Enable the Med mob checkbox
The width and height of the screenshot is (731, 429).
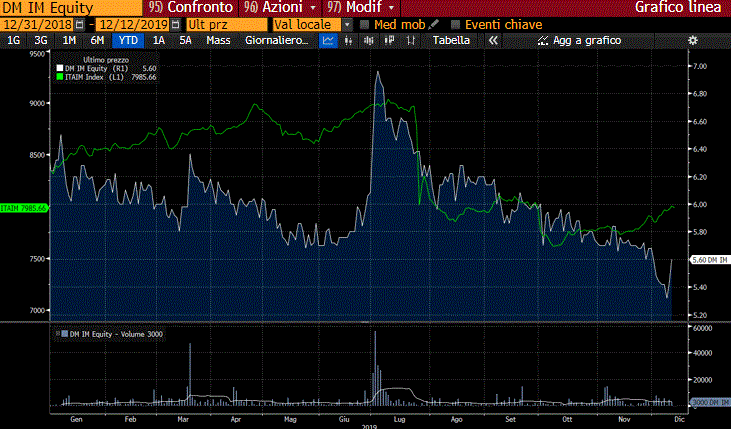tap(365, 24)
